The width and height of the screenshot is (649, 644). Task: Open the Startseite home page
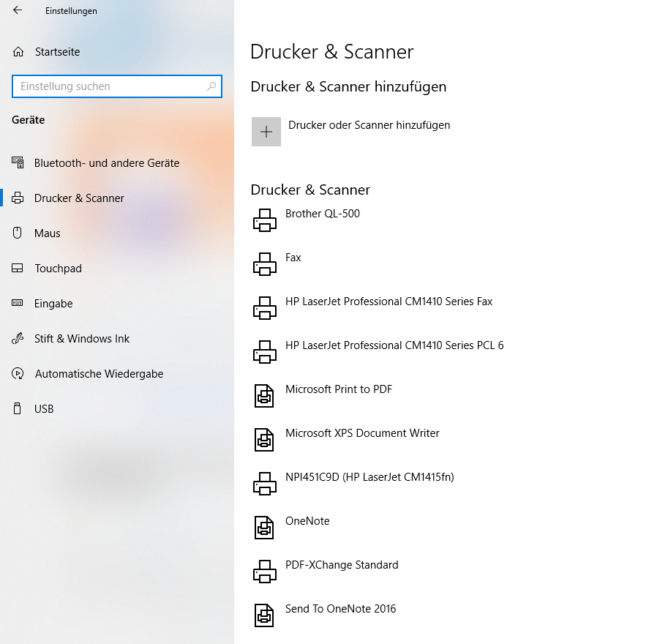click(x=58, y=52)
